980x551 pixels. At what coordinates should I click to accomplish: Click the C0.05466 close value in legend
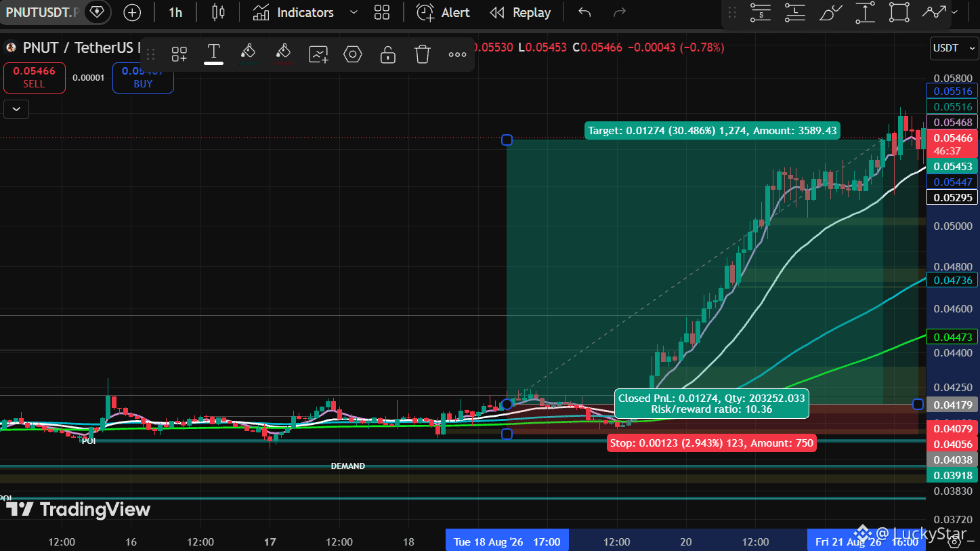[x=597, y=47]
